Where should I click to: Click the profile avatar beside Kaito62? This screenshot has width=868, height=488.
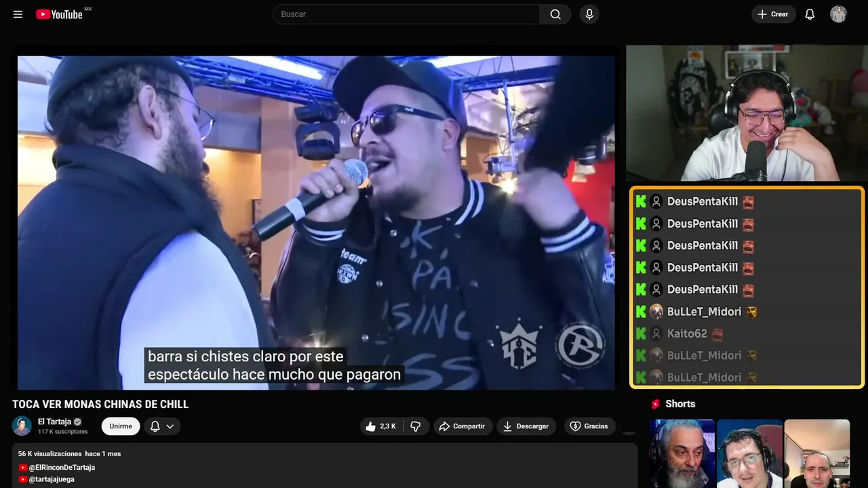tap(656, 333)
